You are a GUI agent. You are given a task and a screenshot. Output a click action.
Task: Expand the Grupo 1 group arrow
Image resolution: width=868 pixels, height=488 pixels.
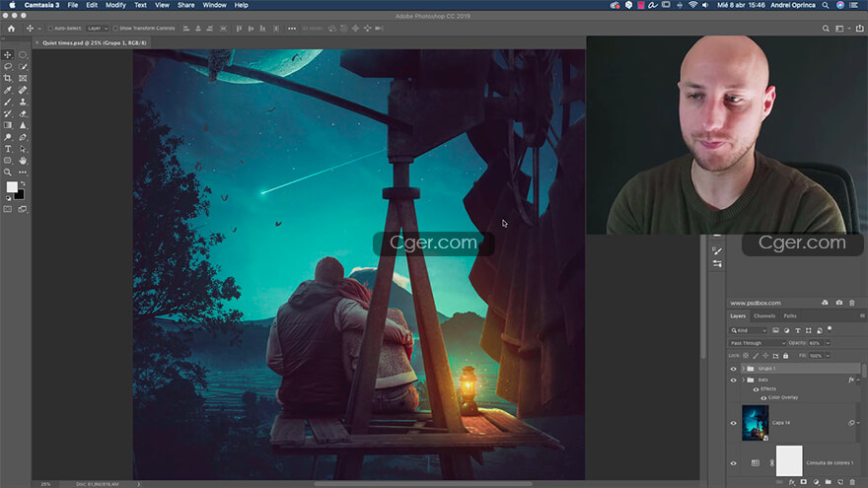tap(744, 369)
